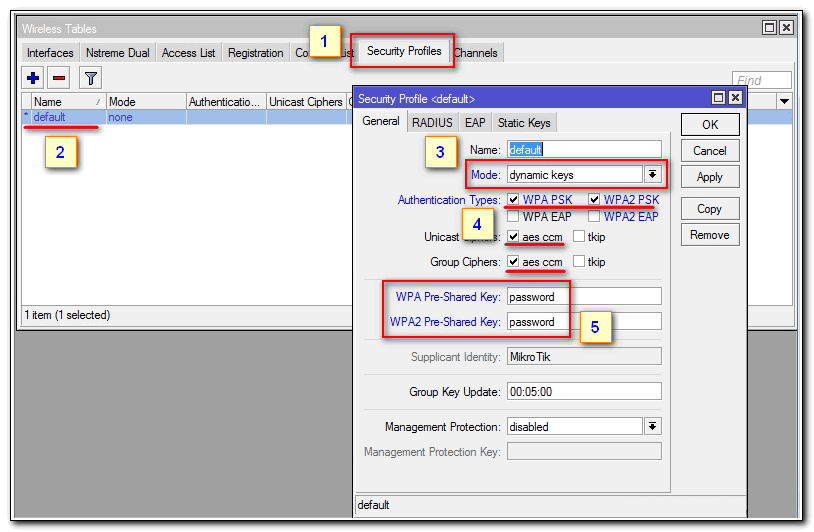The image size is (814, 532).
Task: Click the Group Key Update field
Action: pos(583,391)
